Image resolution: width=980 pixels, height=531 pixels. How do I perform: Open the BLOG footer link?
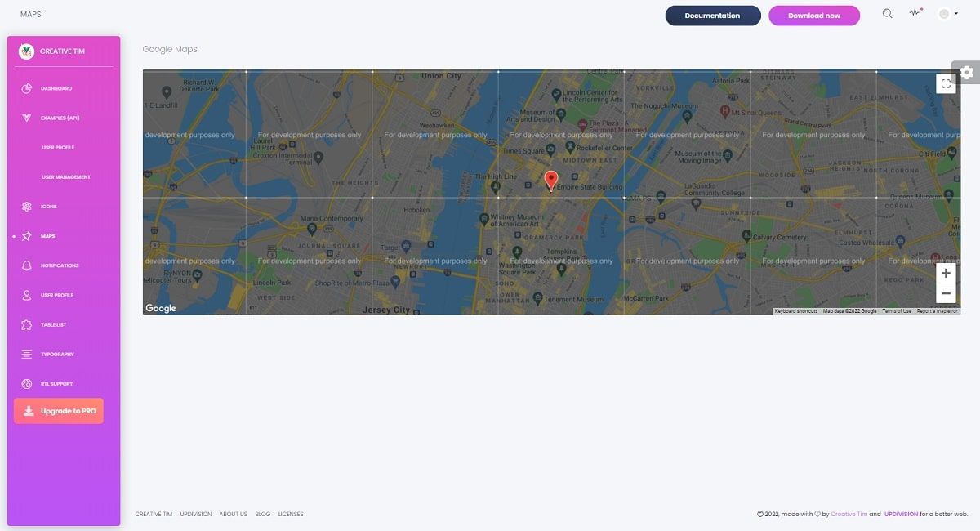click(263, 515)
